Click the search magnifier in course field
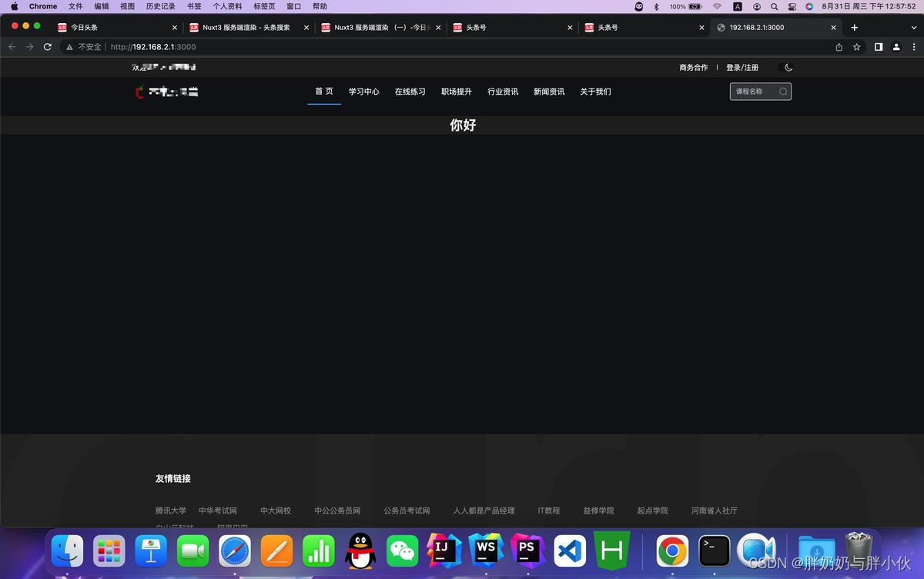Screen dimensions: 924x579 coord(783,92)
